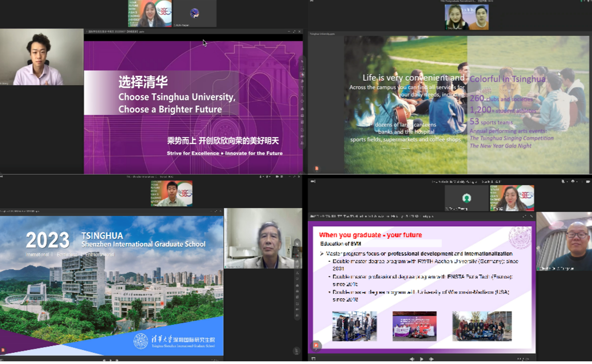592x364 pixels.
Task: Click PowerPoint badge on 2023 Shenzhen campus slide
Action: (x=3, y=350)
